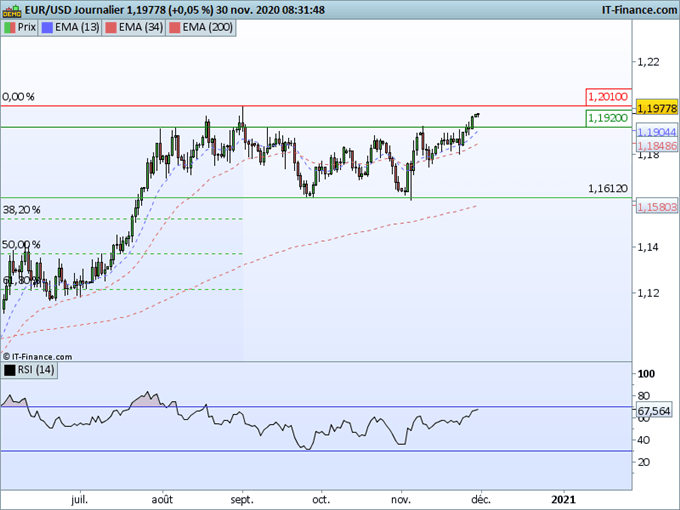The height and width of the screenshot is (510, 680).
Task: Click the EMA 200 value label 1,15803
Action: [657, 207]
